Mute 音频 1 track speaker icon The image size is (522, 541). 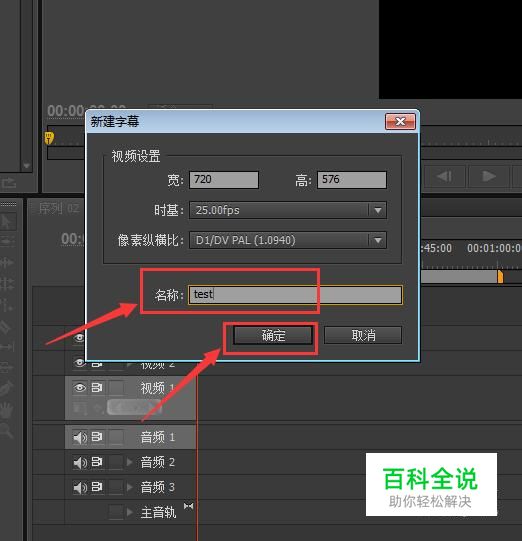[80, 437]
